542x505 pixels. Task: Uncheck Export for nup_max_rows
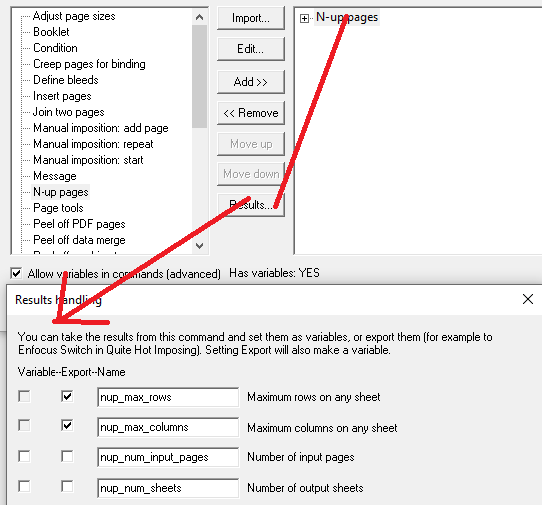tap(67, 396)
